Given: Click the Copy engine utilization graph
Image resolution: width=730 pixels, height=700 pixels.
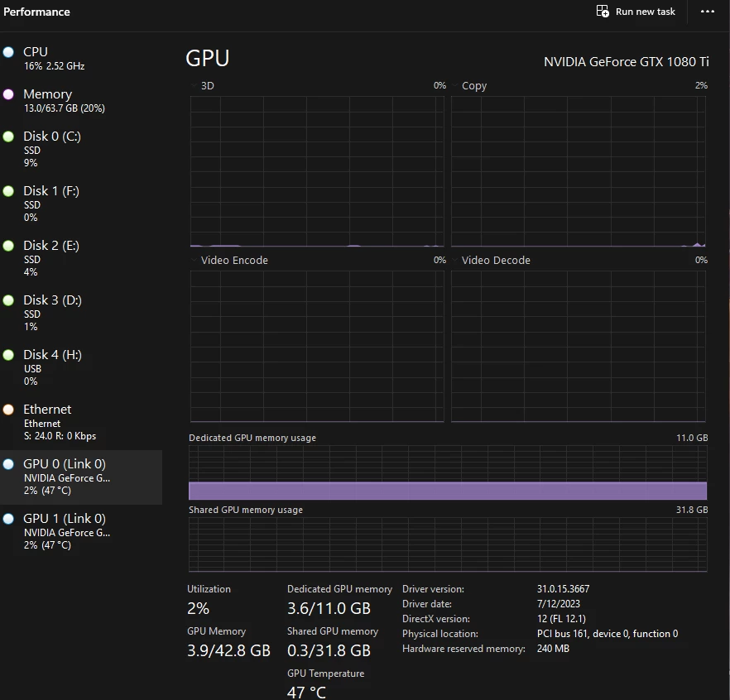Looking at the screenshot, I should pos(579,171).
